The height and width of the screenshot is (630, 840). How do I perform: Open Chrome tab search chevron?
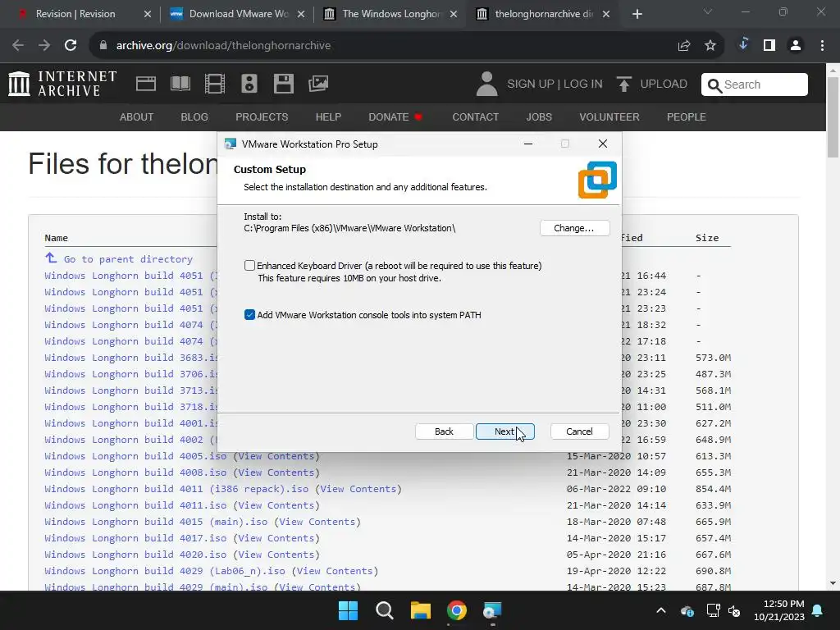[x=708, y=11]
